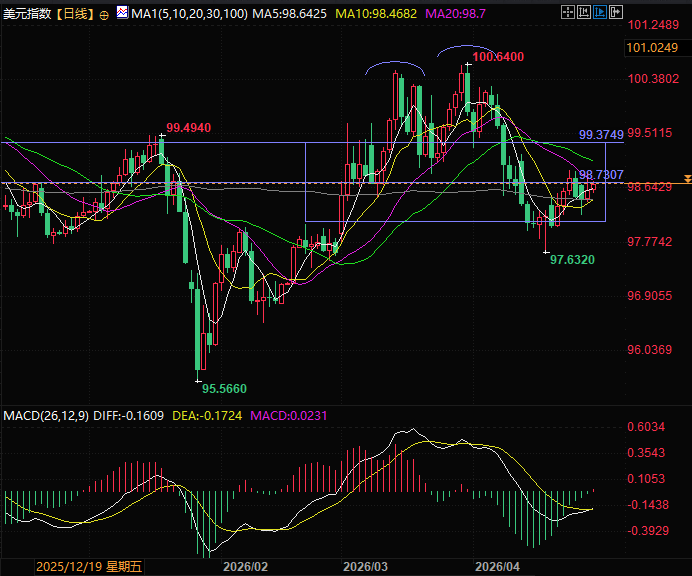Image resolution: width=692 pixels, height=576 pixels.
Task: Click the axis-lock icon with left-pointing arrow
Action: (x=583, y=12)
